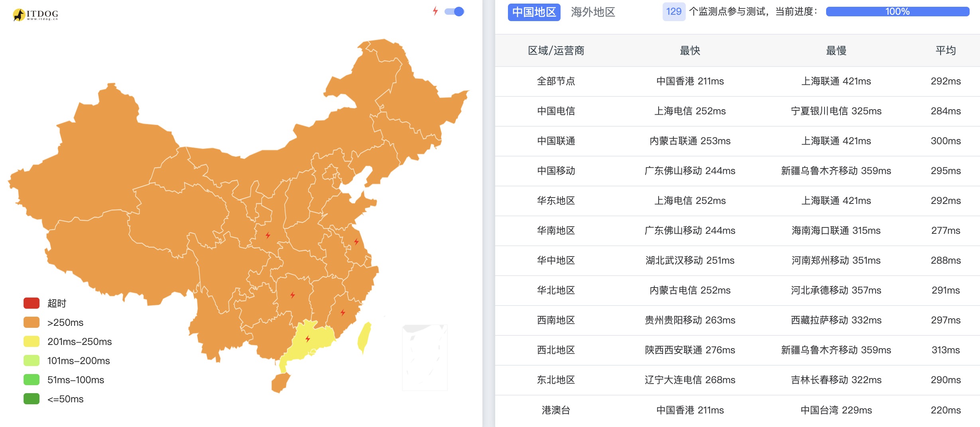980x427 pixels.
Task: Click the yellow 201ms–250ms legend swatch
Action: [x=31, y=341]
